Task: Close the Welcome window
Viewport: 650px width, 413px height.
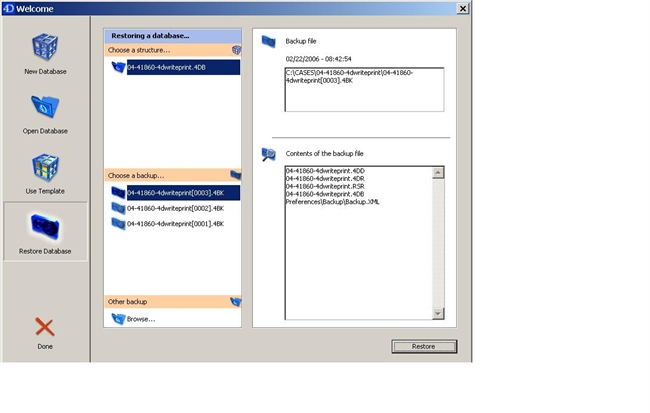Action: point(462,8)
